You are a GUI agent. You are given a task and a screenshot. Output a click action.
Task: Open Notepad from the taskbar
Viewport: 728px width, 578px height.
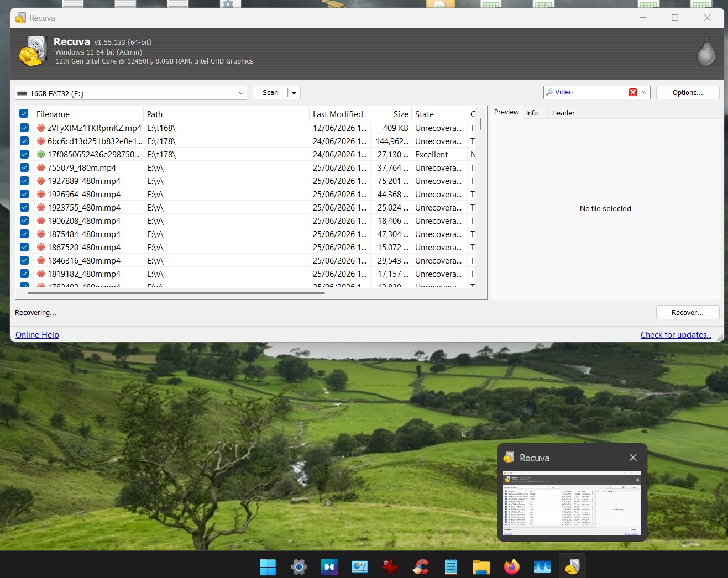pyautogui.click(x=451, y=566)
